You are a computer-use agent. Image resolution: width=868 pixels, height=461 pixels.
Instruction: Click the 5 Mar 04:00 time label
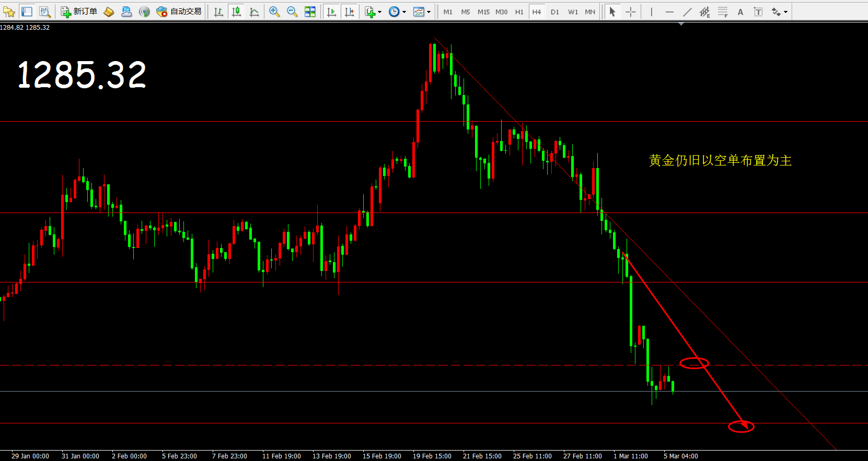click(x=681, y=456)
